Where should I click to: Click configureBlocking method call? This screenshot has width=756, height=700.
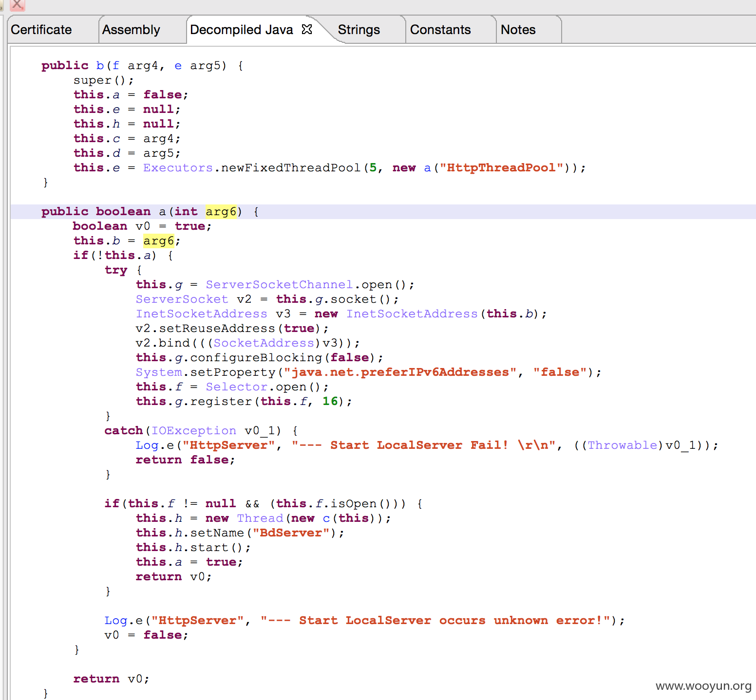[x=256, y=357]
